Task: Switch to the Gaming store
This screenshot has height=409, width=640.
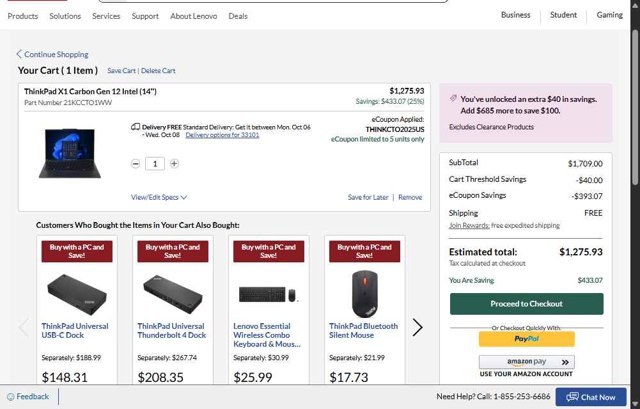Action: pyautogui.click(x=609, y=15)
